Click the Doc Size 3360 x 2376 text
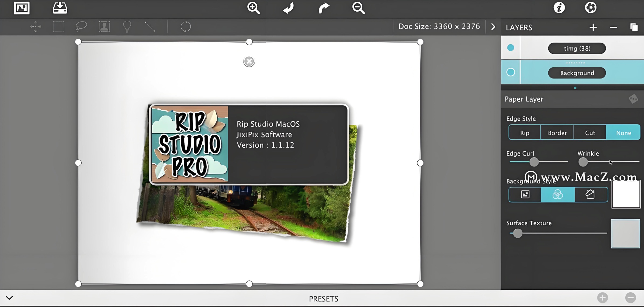644x307 pixels. pyautogui.click(x=439, y=26)
